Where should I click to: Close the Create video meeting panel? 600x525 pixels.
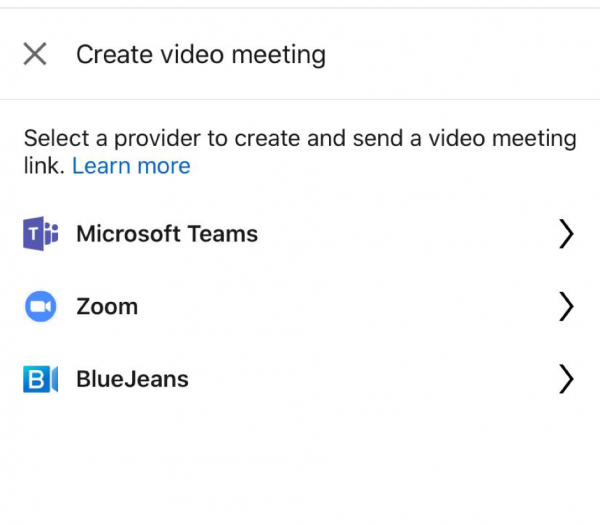[35, 54]
